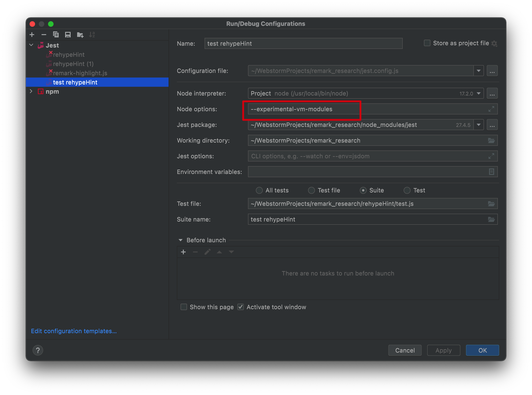Viewport: 532px width, 395px height.
Task: Select the remark-highlight.js configuration
Action: pyautogui.click(x=97, y=73)
